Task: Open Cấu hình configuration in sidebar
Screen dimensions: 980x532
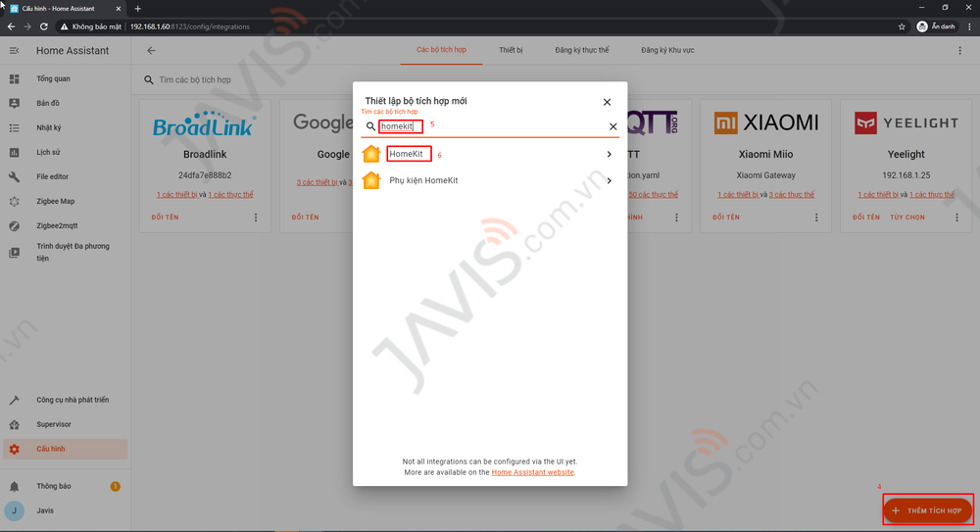Action: coord(65,449)
